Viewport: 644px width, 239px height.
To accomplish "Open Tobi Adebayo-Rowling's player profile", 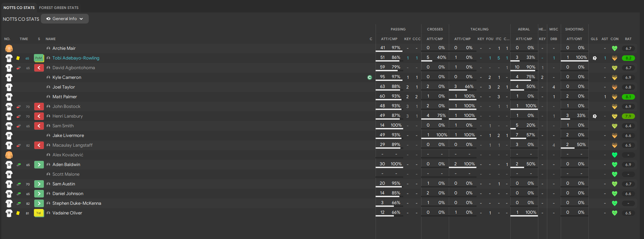I will [76, 58].
